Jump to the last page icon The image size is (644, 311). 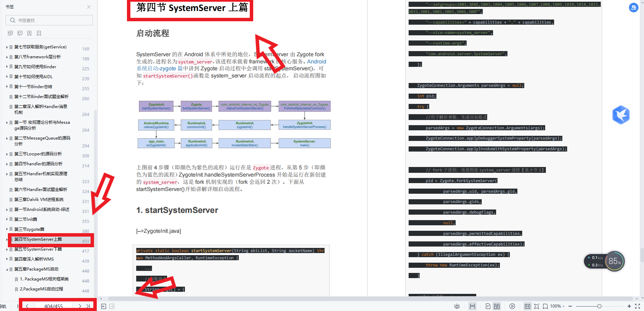point(88,306)
